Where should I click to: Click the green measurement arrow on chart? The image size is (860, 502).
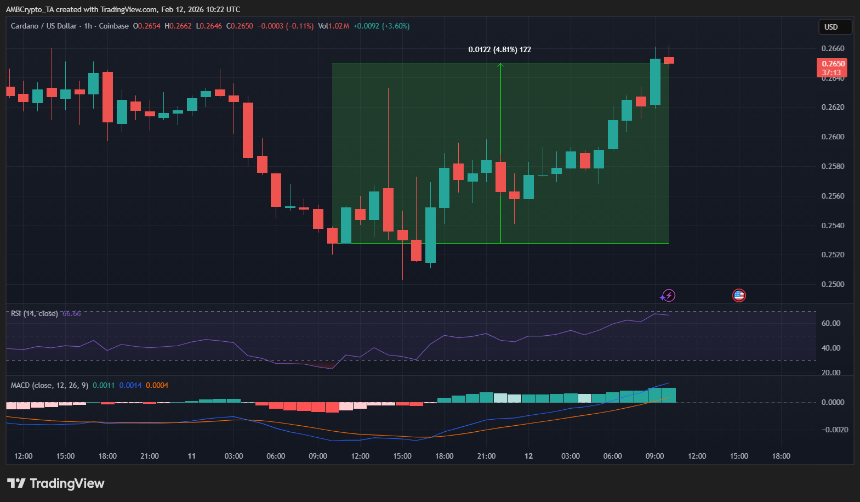[x=500, y=150]
